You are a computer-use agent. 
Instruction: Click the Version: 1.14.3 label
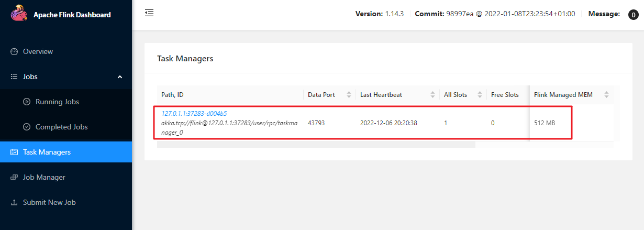click(x=380, y=14)
